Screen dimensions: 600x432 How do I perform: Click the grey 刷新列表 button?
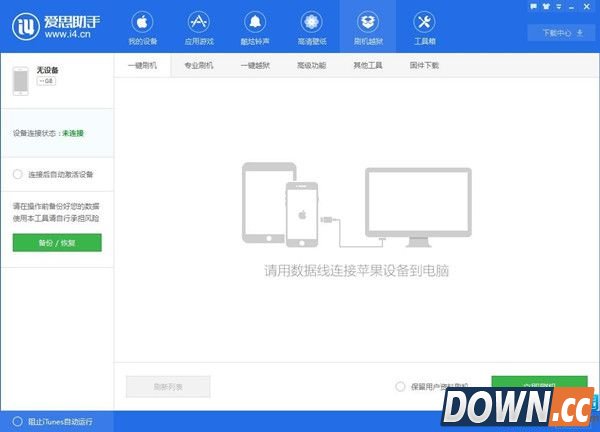pos(168,387)
